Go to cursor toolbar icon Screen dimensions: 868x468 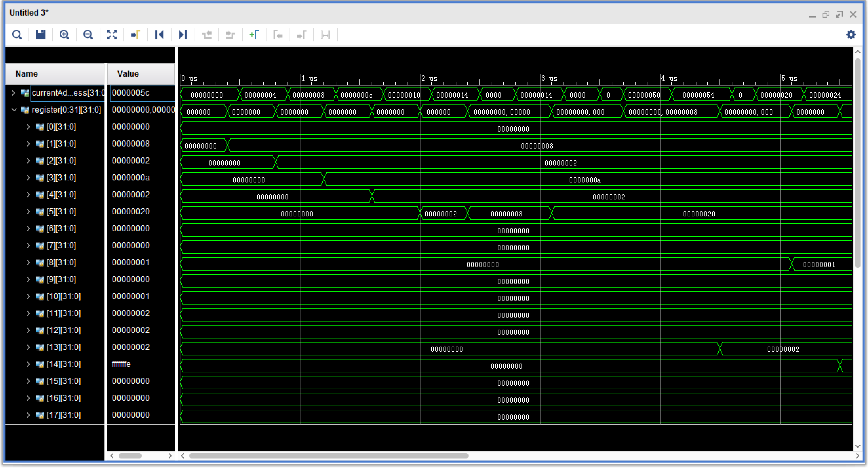(x=136, y=35)
